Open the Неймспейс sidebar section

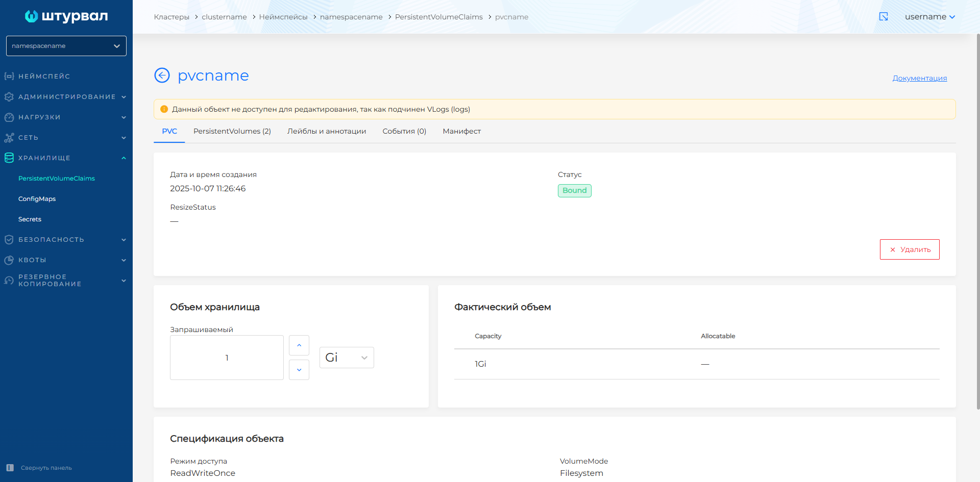coord(44,77)
